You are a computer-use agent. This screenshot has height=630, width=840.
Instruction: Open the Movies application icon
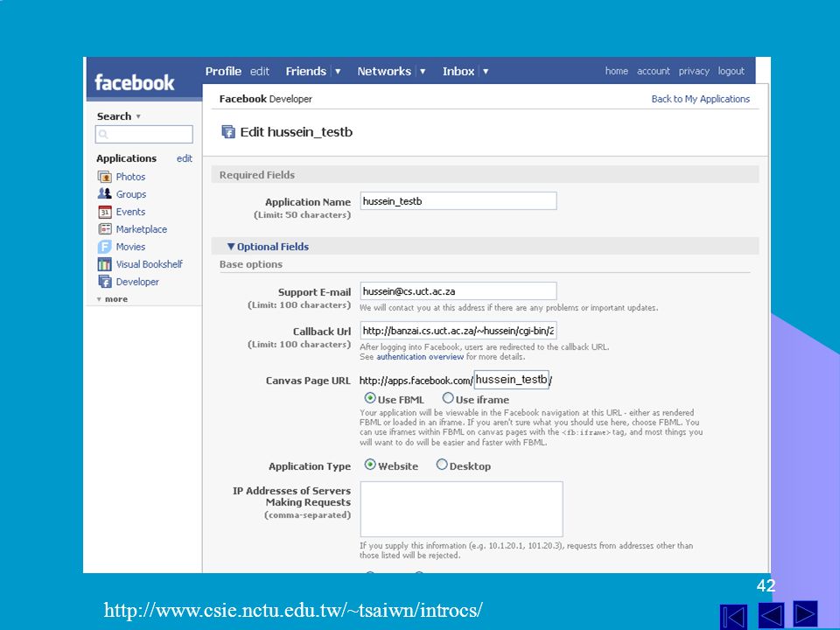point(104,247)
